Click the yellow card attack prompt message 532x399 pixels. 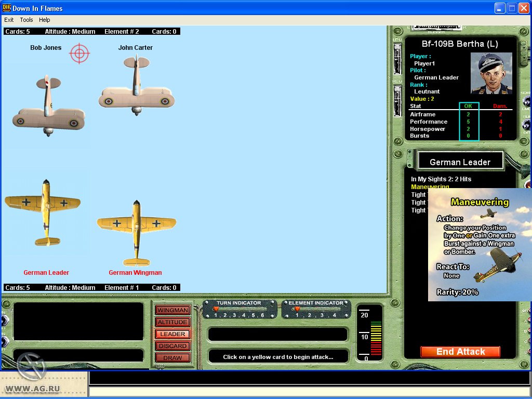click(x=278, y=357)
